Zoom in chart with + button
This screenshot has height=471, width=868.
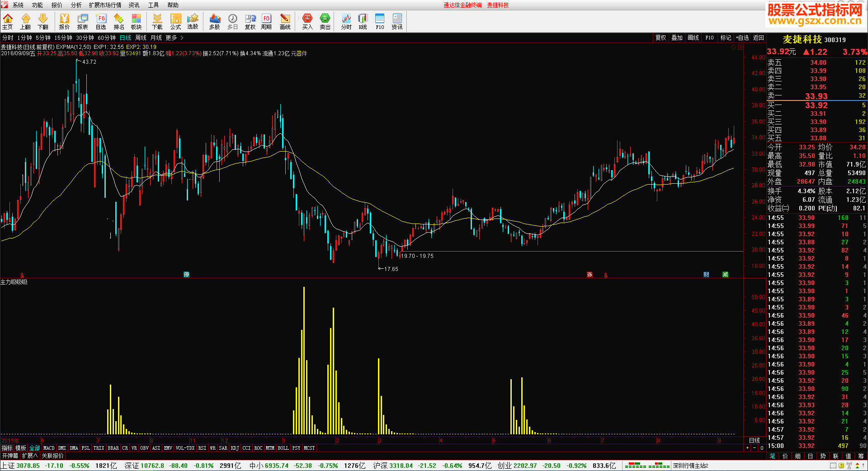(747, 448)
